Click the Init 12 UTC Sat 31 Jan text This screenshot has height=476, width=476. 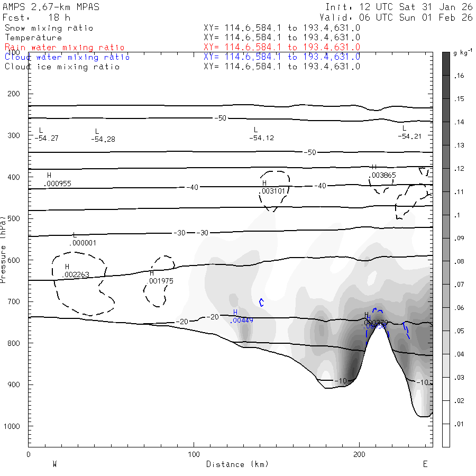coord(399,7)
